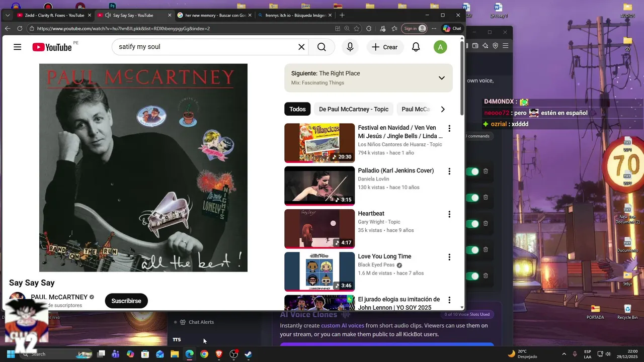Clear the YouTube search box text
Screen dimensions: 644x362
coord(301,47)
